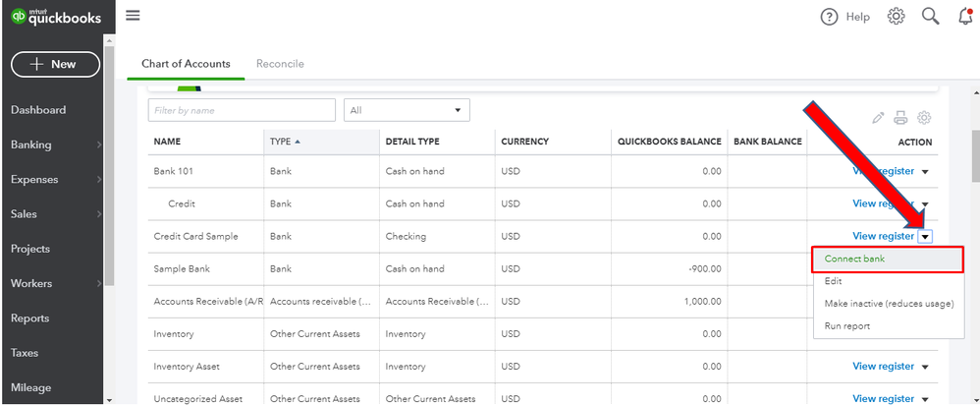This screenshot has height=405, width=980.
Task: Select the Chart of Accounts tab
Action: 186,64
